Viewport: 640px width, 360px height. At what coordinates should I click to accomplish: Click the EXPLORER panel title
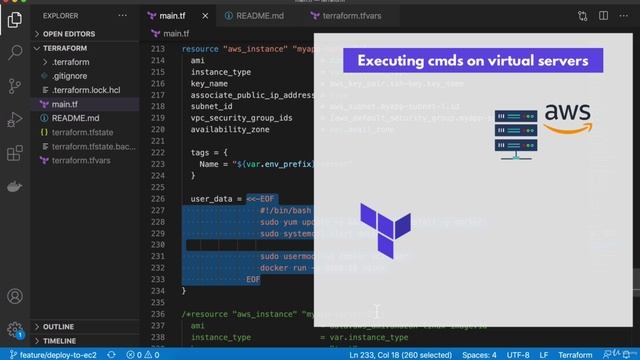click(60, 16)
